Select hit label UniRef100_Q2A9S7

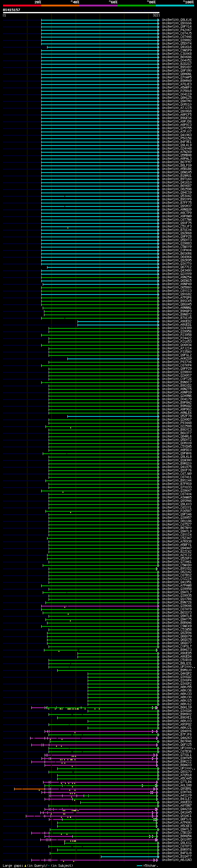pyautogui.click(x=177, y=375)
